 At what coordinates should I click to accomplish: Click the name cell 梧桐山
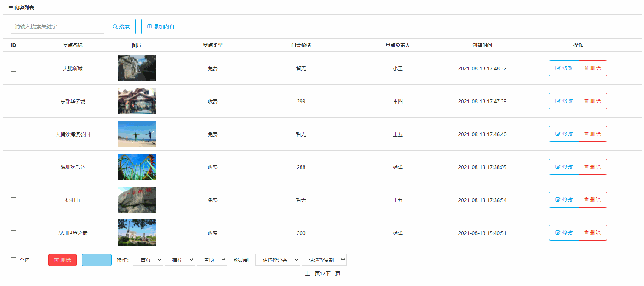(73, 200)
